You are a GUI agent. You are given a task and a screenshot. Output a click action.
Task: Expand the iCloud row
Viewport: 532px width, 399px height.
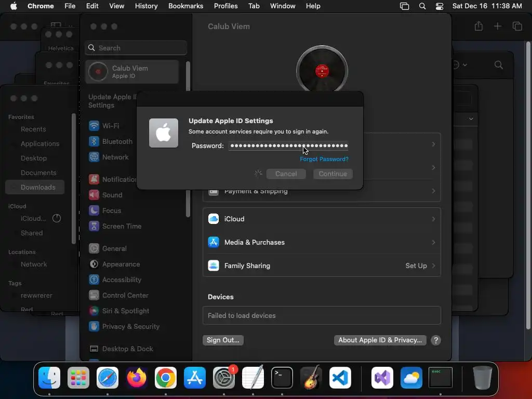[322, 219]
